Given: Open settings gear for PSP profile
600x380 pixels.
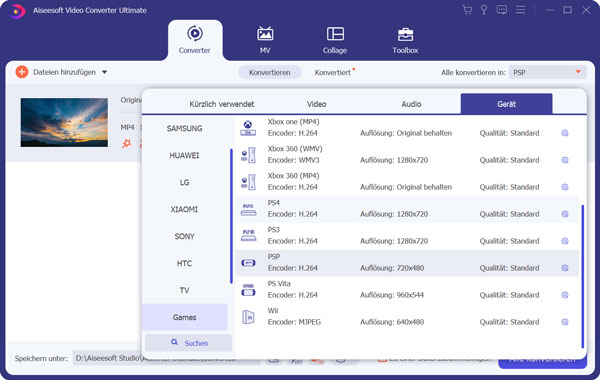Looking at the screenshot, I should click(565, 268).
